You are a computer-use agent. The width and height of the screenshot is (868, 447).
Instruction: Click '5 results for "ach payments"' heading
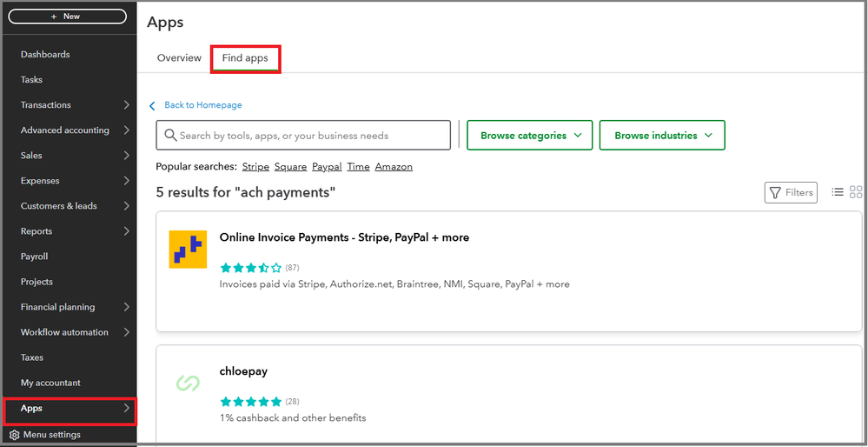246,193
